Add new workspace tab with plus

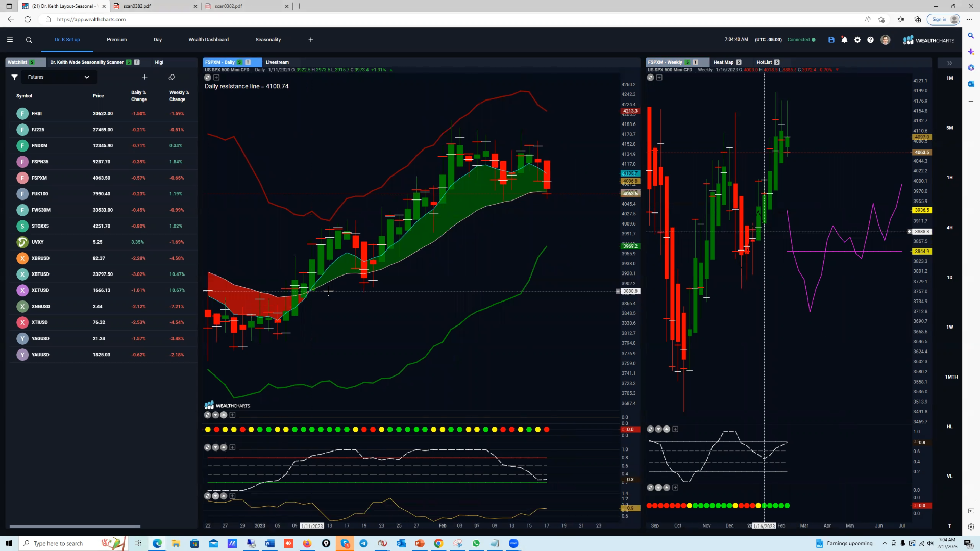tap(311, 40)
